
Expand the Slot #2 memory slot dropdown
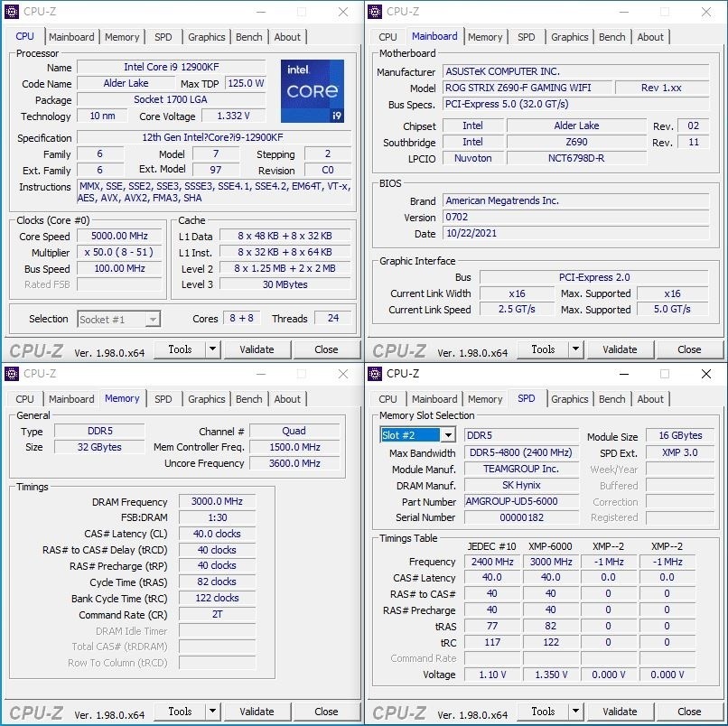tap(448, 435)
